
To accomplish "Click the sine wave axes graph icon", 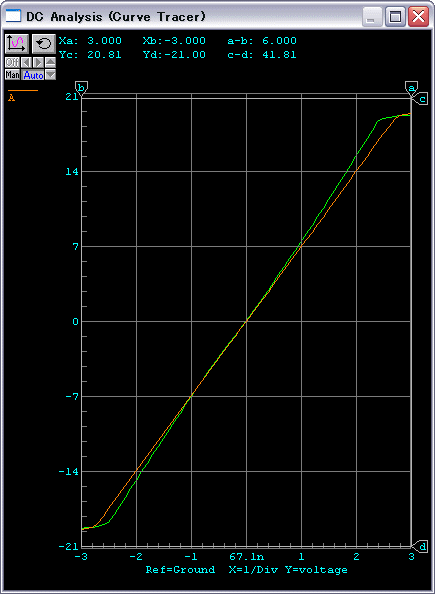I will pyautogui.click(x=17, y=44).
